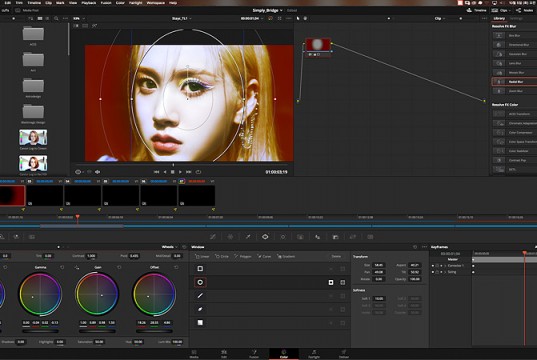
Task: Switch to the Library tab
Action: (x=499, y=18)
